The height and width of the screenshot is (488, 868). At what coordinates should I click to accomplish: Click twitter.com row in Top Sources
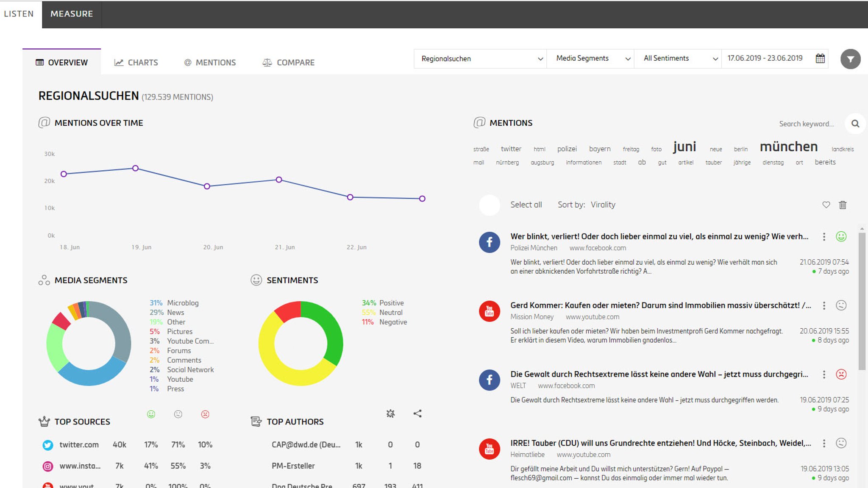127,445
